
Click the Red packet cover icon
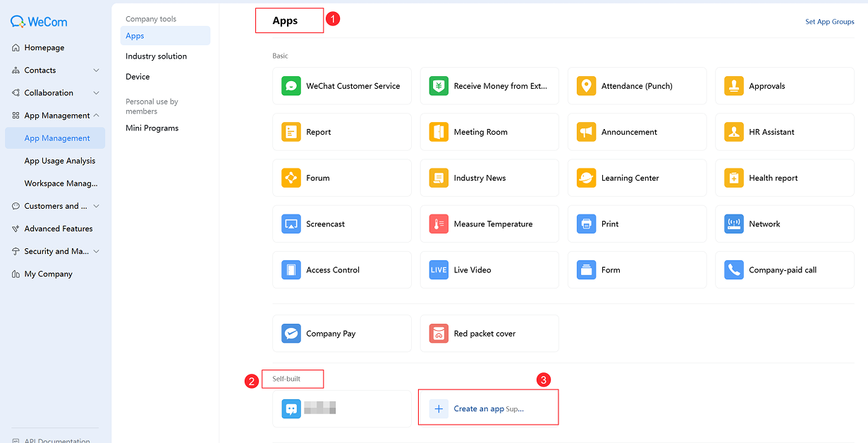439,334
